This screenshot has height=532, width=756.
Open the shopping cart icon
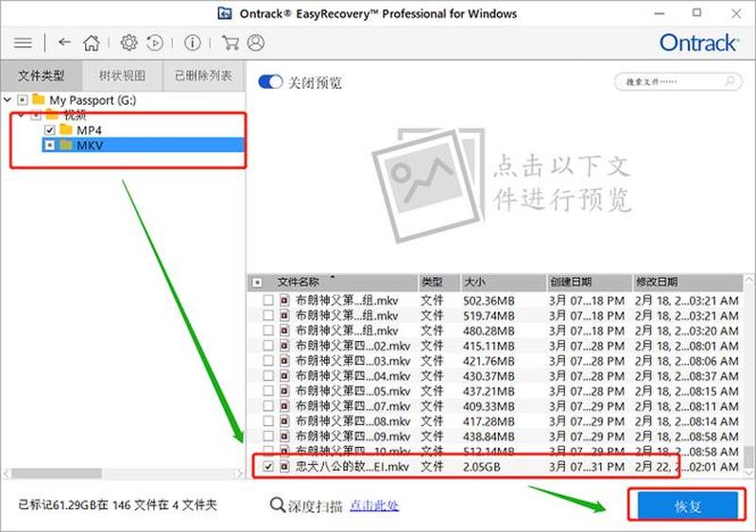coord(231,43)
